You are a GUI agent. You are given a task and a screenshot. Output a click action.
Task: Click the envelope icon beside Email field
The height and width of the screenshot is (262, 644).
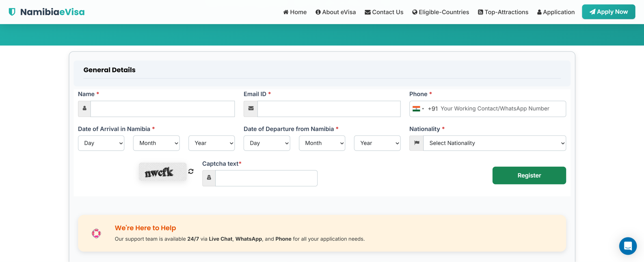point(251,108)
